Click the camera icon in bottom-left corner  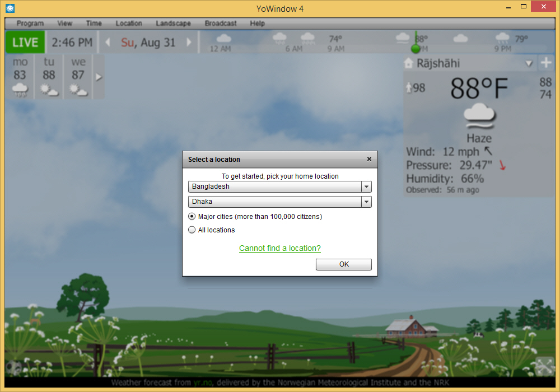[x=14, y=367]
